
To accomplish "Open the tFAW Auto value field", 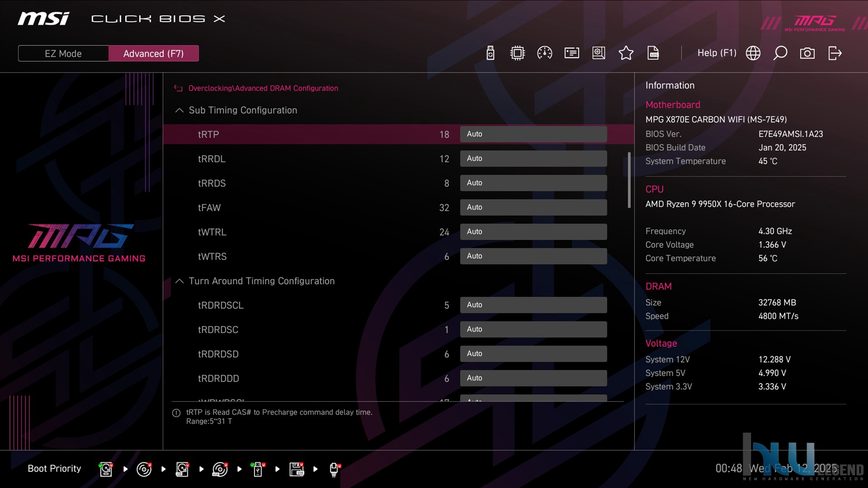I will click(x=533, y=207).
